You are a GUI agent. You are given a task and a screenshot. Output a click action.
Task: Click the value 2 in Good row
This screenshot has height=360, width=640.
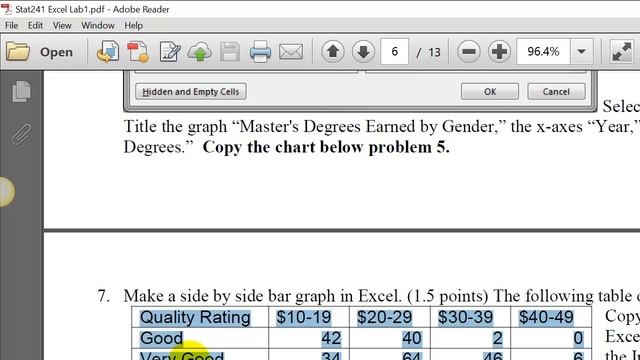pyautogui.click(x=497, y=338)
